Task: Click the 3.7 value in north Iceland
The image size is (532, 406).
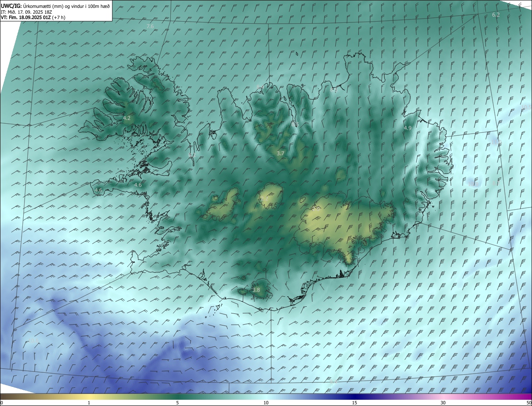Action: pyautogui.click(x=281, y=153)
